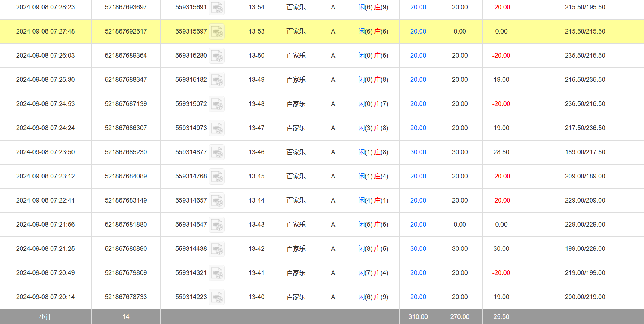
Task: Open result link 闲(4) 庄(1)
Action: tap(373, 200)
